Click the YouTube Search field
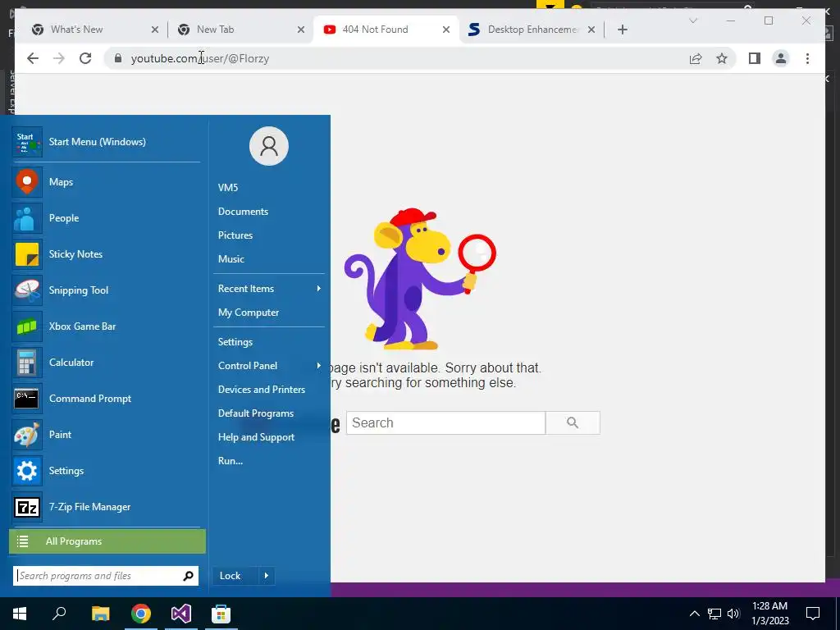 click(445, 422)
